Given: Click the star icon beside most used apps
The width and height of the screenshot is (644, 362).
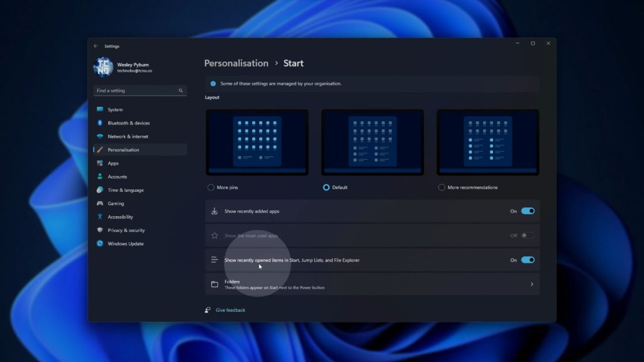Looking at the screenshot, I should point(214,236).
